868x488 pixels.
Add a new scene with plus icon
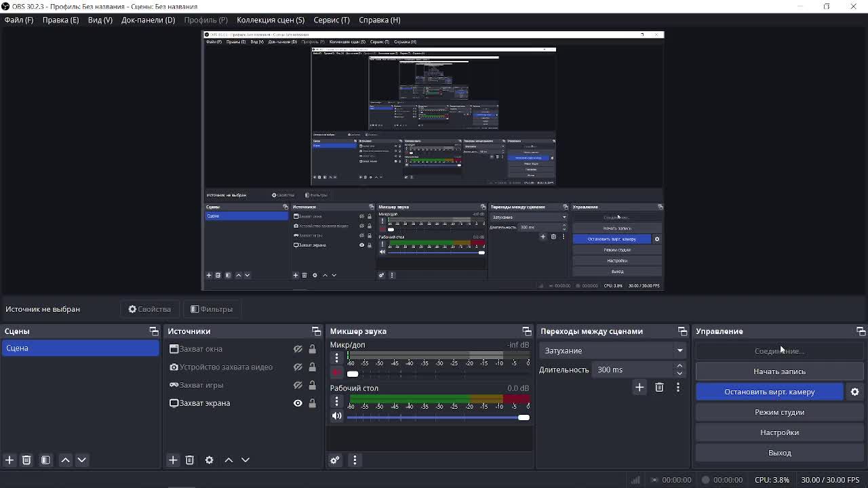coord(9,460)
